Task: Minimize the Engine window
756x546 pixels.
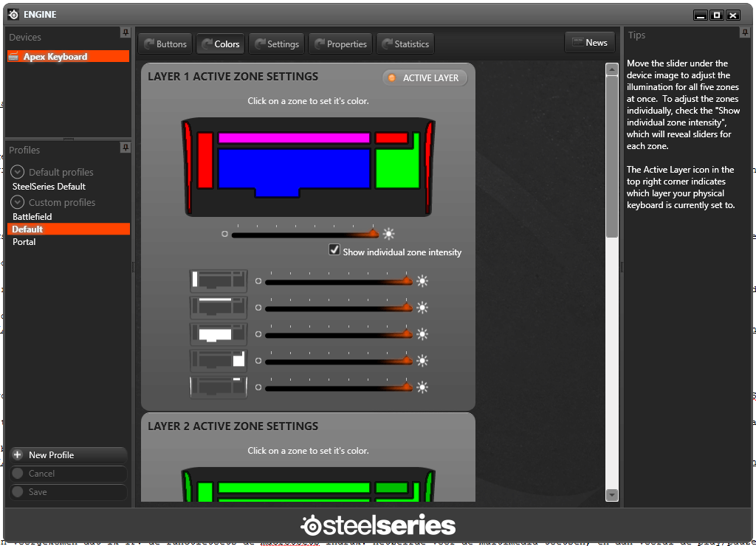Action: 701,15
